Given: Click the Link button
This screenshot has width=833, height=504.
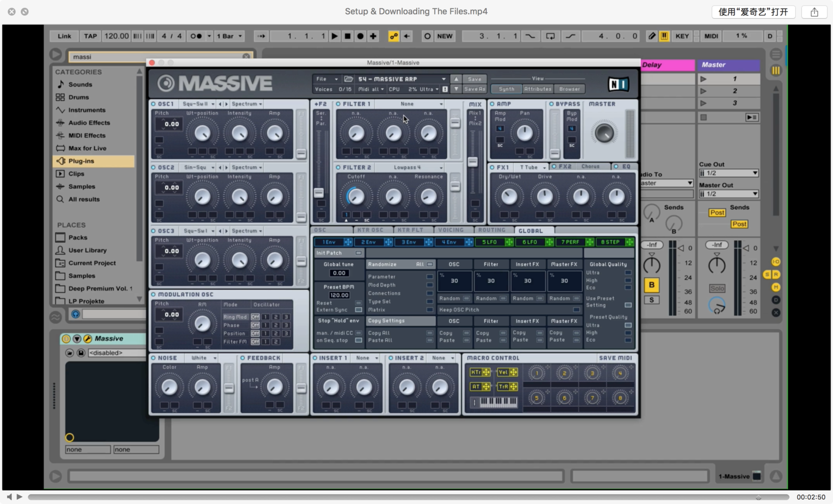Looking at the screenshot, I should click(65, 36).
